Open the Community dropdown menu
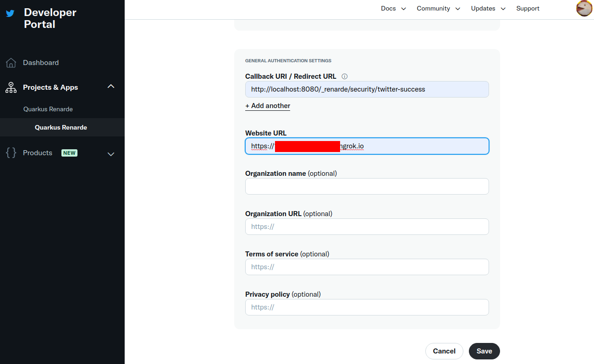This screenshot has height=364, width=594. coord(438,9)
